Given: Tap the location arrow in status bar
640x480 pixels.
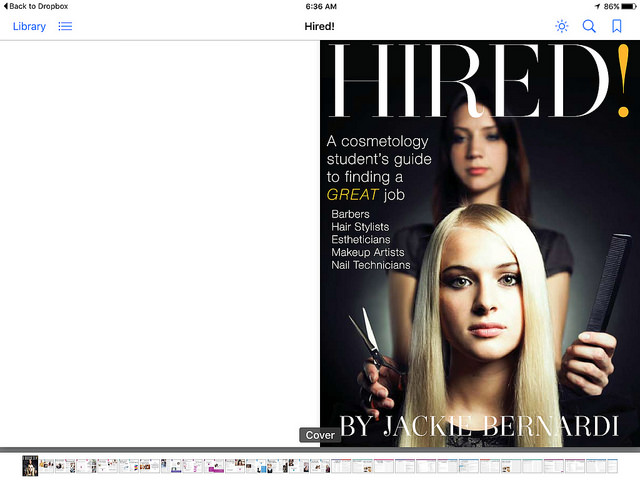Looking at the screenshot, I should tap(597, 6).
